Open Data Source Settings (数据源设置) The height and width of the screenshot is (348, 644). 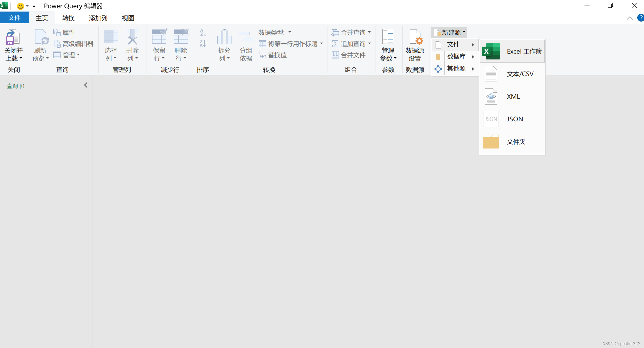coord(415,45)
